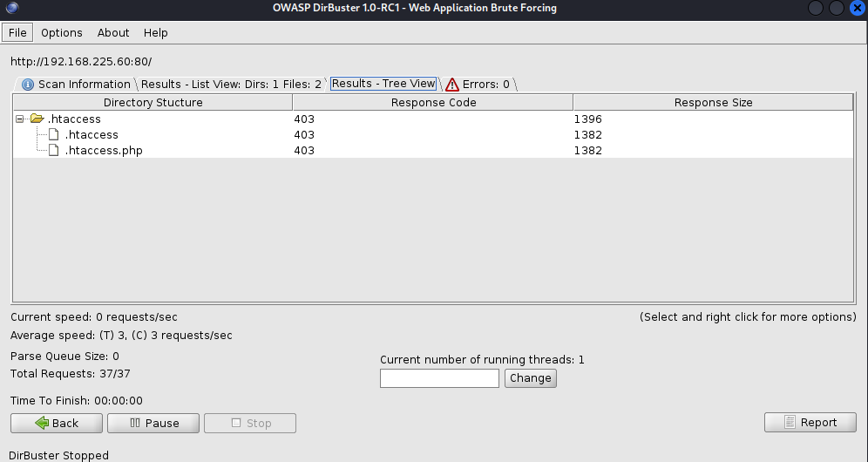Click the Response Size column header
This screenshot has width=868, height=462.
(x=713, y=103)
